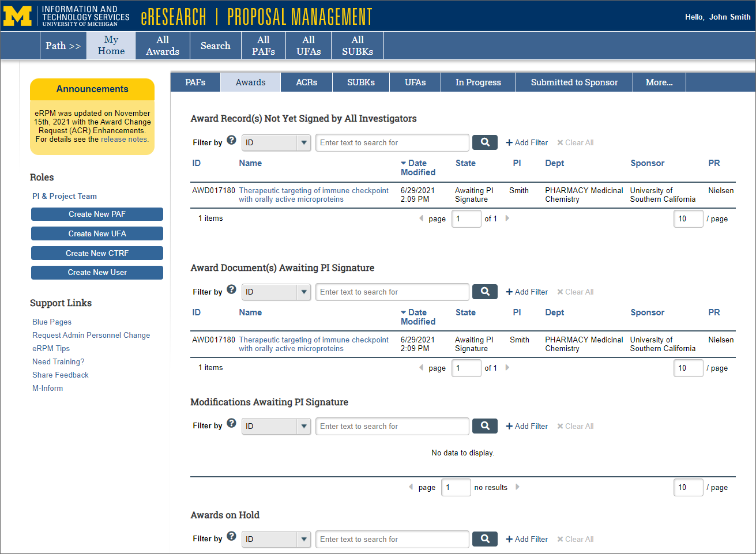The height and width of the screenshot is (554, 756).
Task: Open Filter by ID dropdown in Modifications section
Action: [276, 426]
